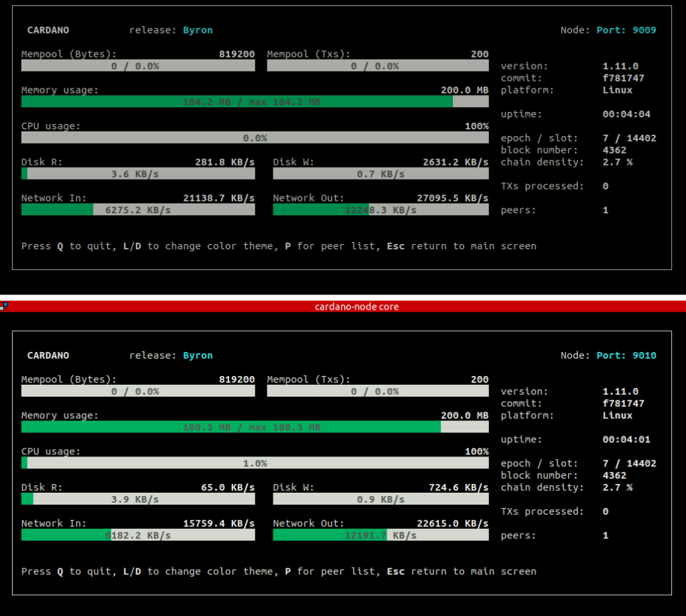Click 'CPU usage:' label in Port 9010 pane
This screenshot has width=686, height=616.
pos(51,451)
